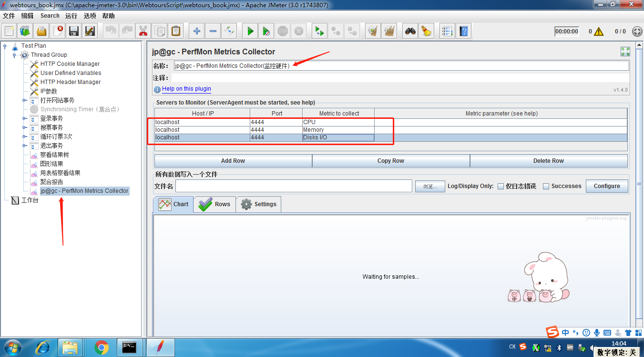Open the 运行 menu

click(71, 16)
